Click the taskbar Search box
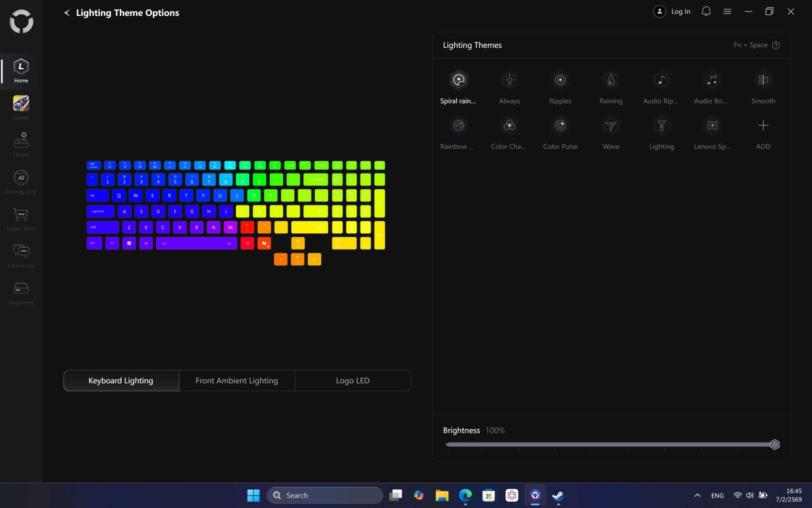This screenshot has width=812, height=508. point(325,496)
